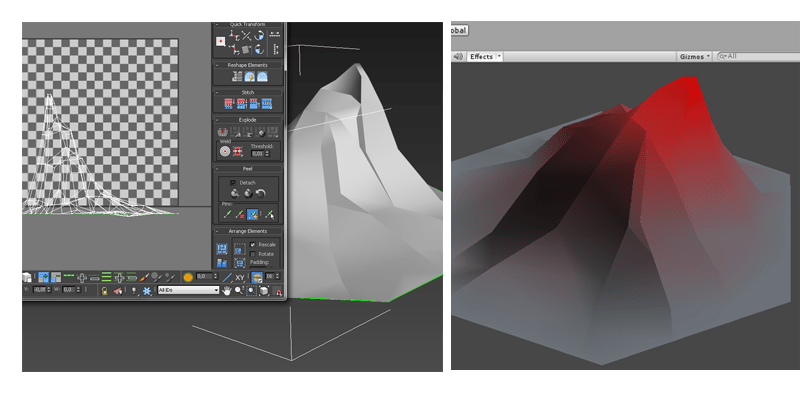Click the orange soft selection falloff swatch
800x400 pixels.
click(x=188, y=277)
